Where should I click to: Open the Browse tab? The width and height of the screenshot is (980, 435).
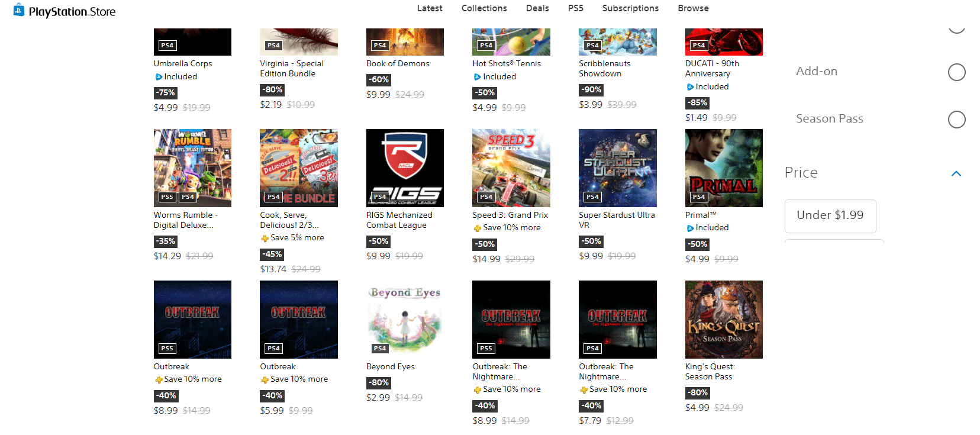(x=693, y=8)
